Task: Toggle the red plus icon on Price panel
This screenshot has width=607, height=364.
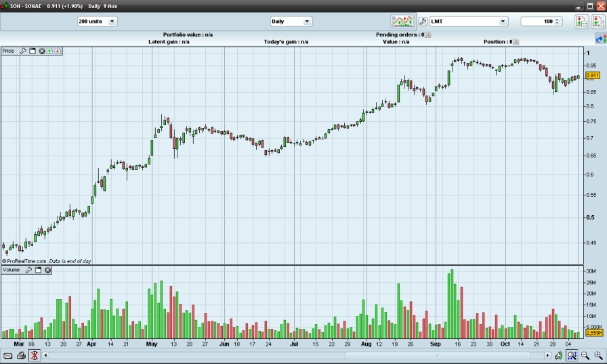Action: pyautogui.click(x=58, y=51)
